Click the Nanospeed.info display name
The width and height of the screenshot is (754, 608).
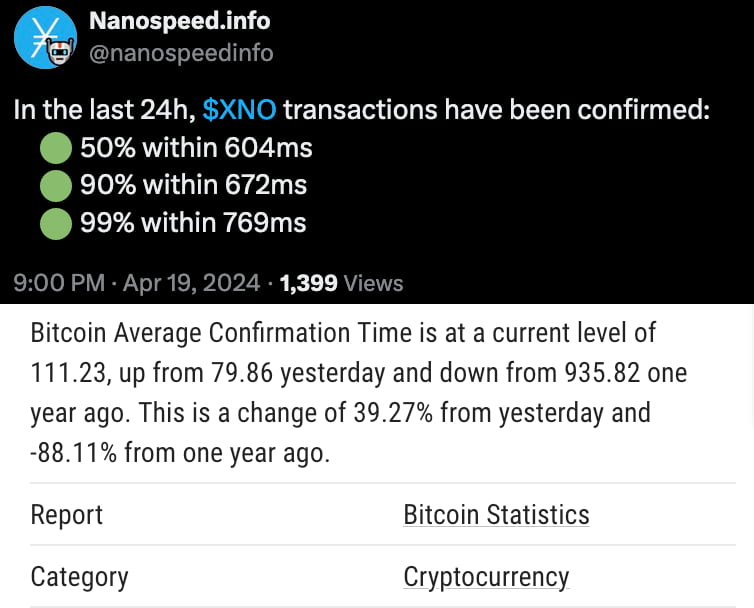click(x=180, y=20)
